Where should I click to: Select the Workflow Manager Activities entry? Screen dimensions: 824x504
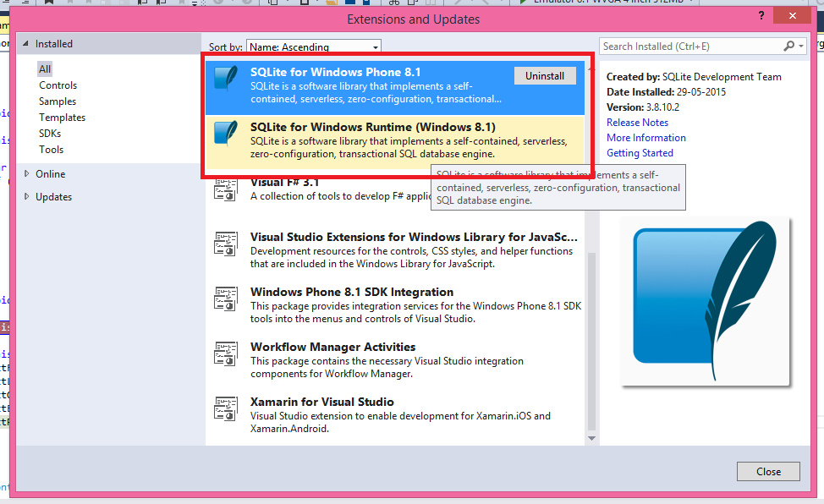(395, 360)
